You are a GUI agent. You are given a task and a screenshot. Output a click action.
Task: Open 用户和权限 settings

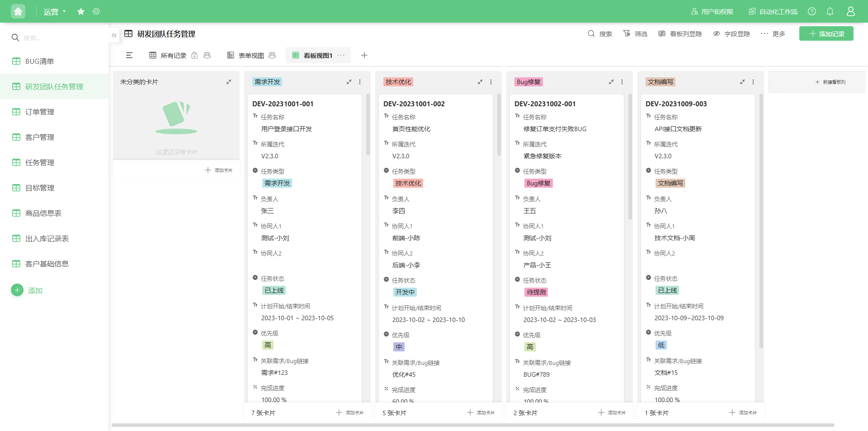click(712, 12)
